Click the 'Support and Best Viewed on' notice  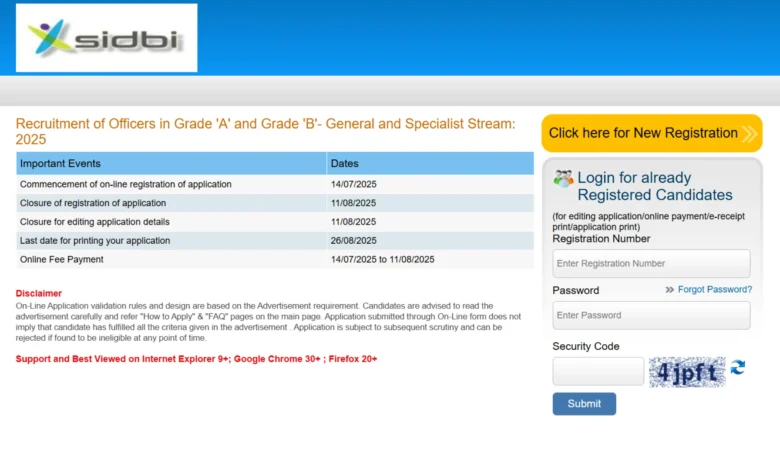pyautogui.click(x=196, y=359)
